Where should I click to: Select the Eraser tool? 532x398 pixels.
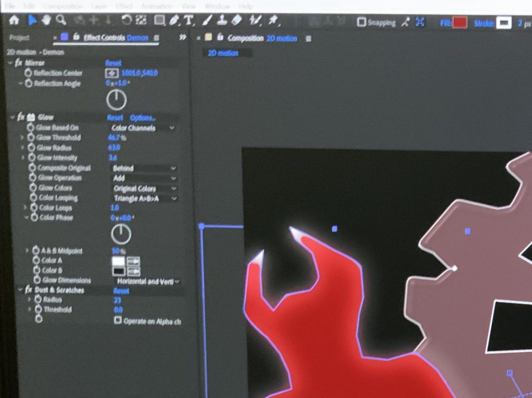[x=236, y=21]
